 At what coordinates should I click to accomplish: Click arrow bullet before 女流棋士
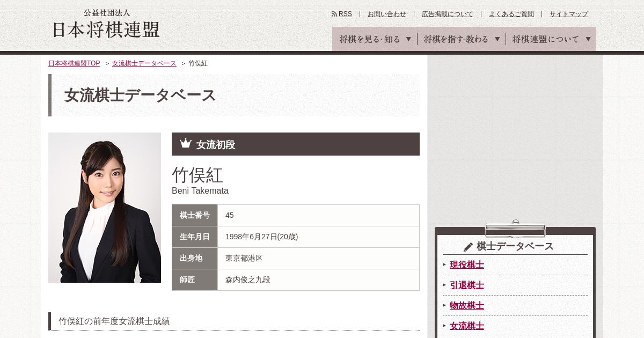point(444,326)
